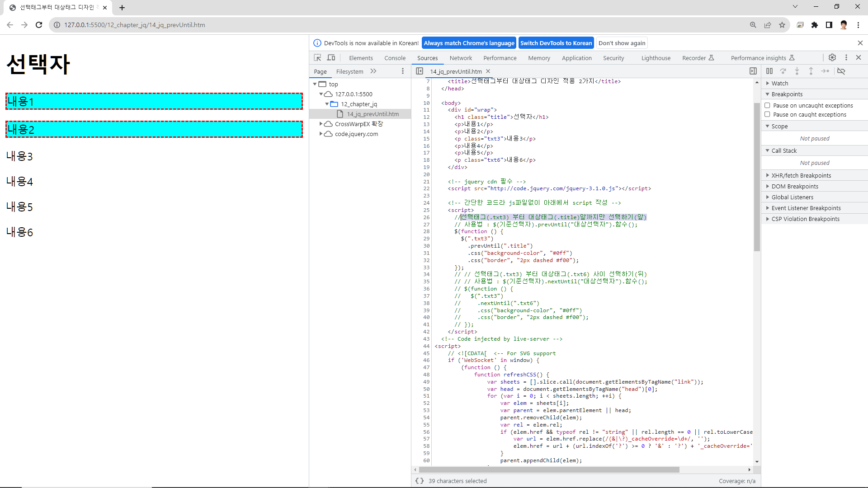Switch to the Console tab
This screenshot has width=868, height=488.
point(395,58)
